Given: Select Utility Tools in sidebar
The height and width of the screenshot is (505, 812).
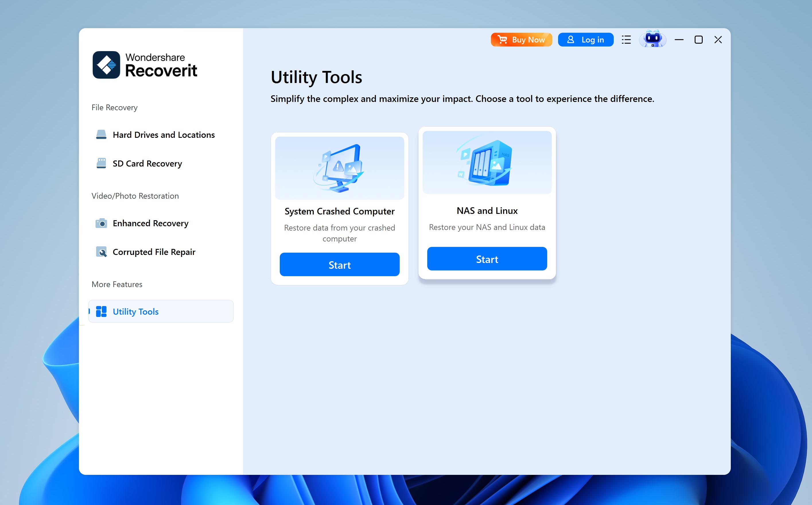Looking at the screenshot, I should [x=161, y=311].
